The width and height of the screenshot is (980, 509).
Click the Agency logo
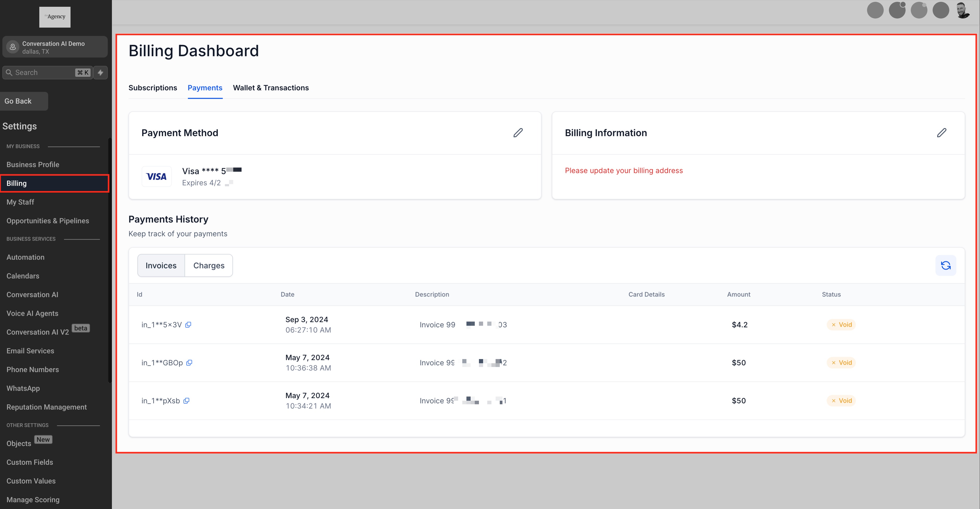coord(55,17)
